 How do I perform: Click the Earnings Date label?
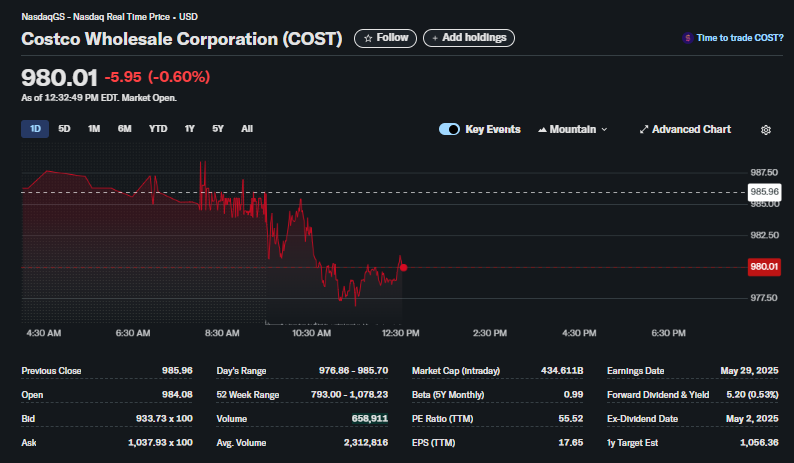tap(636, 371)
